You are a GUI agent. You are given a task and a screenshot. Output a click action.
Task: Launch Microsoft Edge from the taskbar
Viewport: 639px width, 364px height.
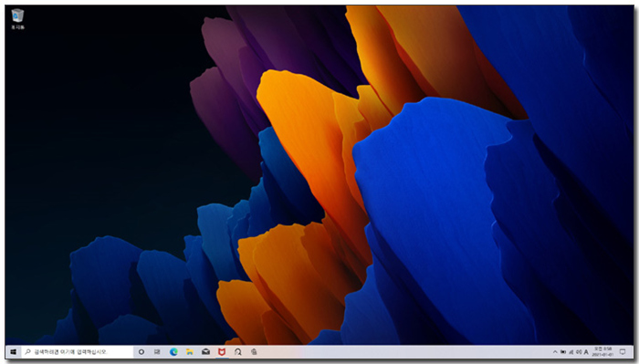click(x=173, y=352)
